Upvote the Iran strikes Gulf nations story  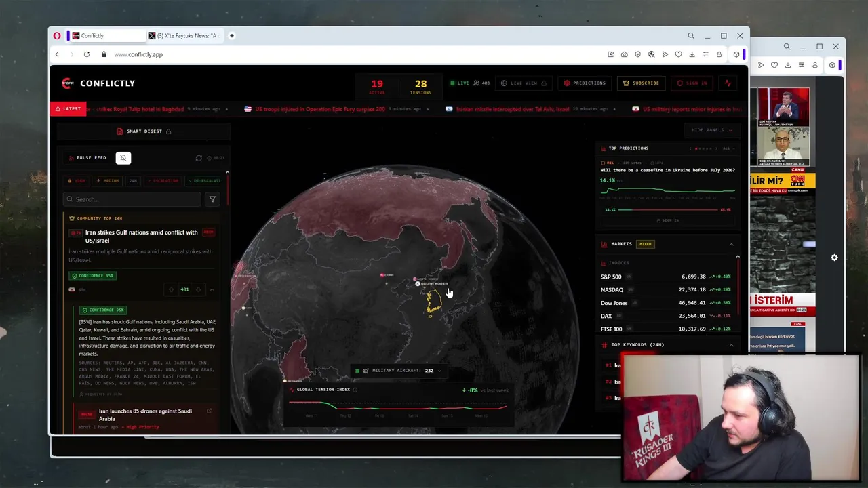coord(171,289)
